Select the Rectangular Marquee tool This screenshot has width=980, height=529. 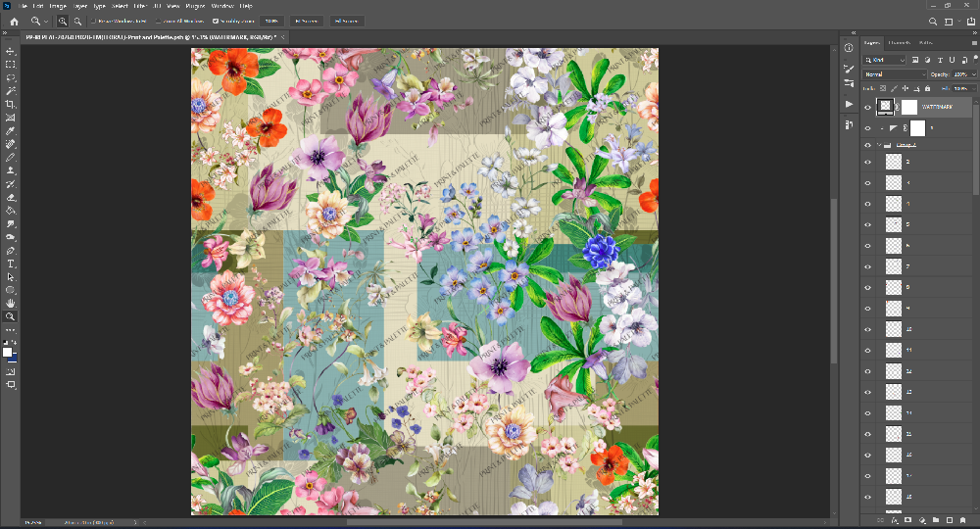[11, 65]
